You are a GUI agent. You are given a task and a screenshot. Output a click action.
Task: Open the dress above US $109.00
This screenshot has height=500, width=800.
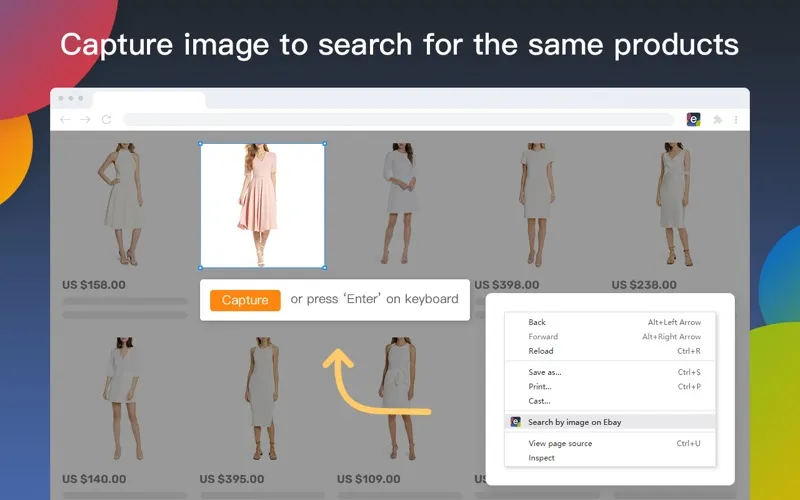coord(399,398)
